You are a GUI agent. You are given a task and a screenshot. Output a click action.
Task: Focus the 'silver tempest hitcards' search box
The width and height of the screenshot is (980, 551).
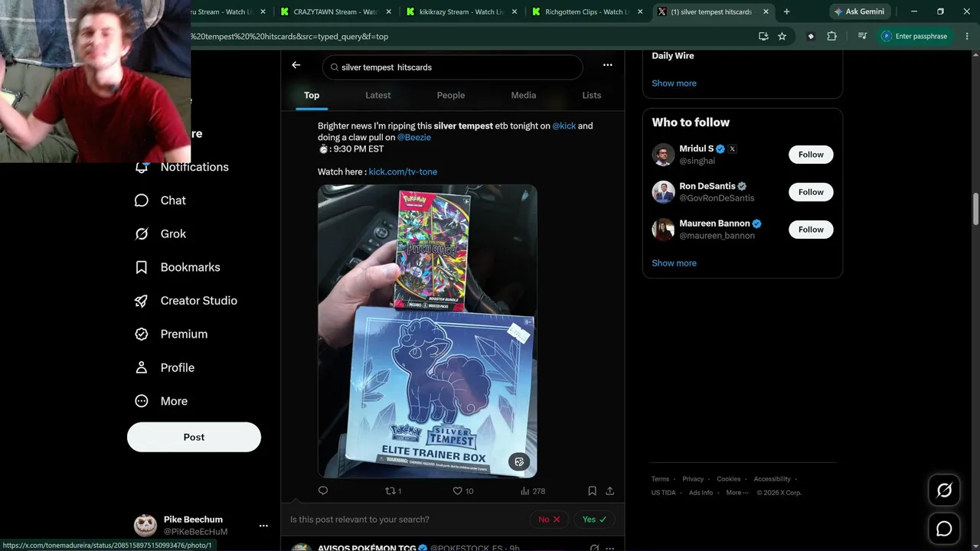[x=452, y=67]
